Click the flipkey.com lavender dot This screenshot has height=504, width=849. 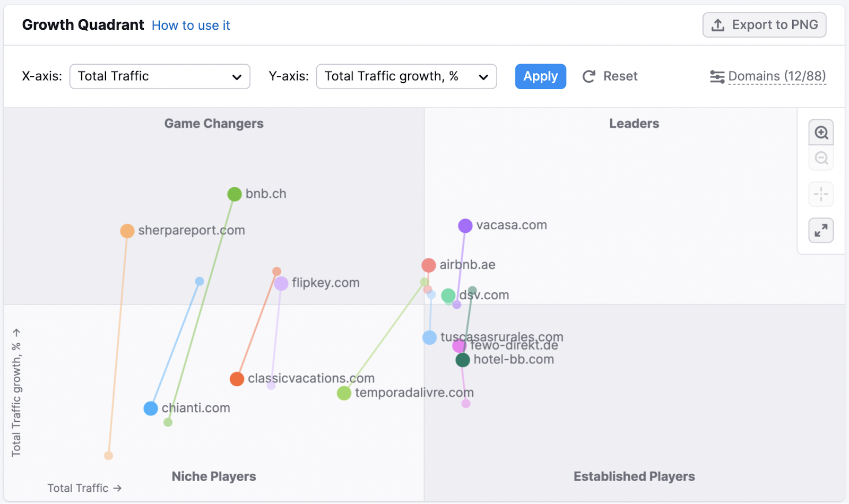coord(281,283)
